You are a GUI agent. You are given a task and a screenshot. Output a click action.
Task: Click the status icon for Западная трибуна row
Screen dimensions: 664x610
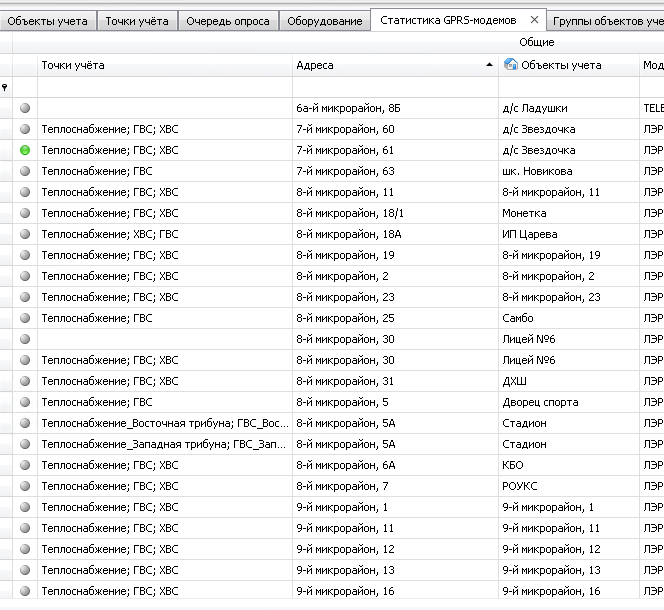pos(25,444)
